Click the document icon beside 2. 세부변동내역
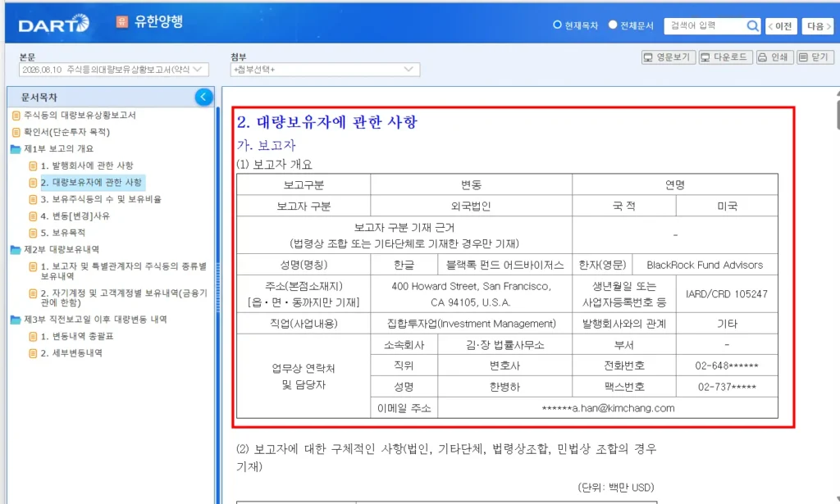Image resolution: width=840 pixels, height=504 pixels. click(x=33, y=353)
